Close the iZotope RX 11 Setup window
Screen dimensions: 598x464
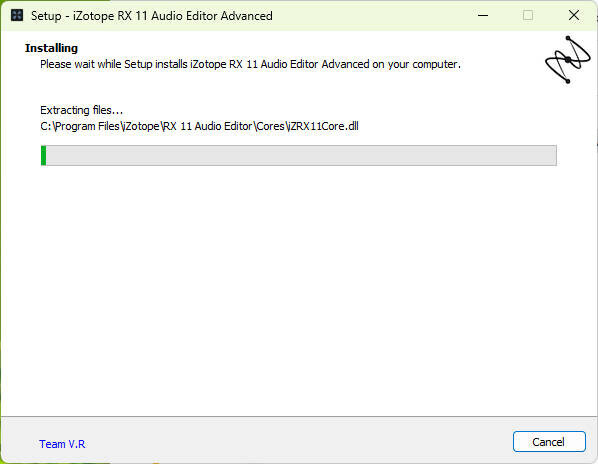(x=574, y=15)
